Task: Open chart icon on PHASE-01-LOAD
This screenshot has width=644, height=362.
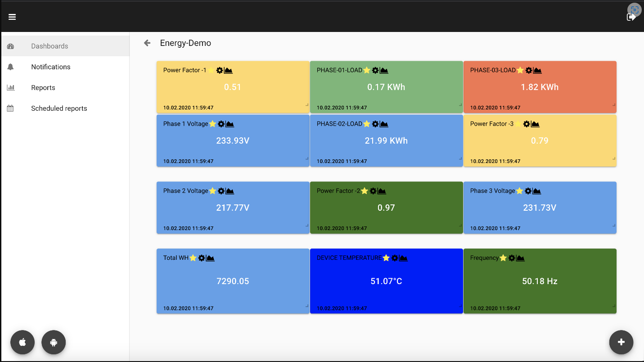Action: tap(384, 70)
